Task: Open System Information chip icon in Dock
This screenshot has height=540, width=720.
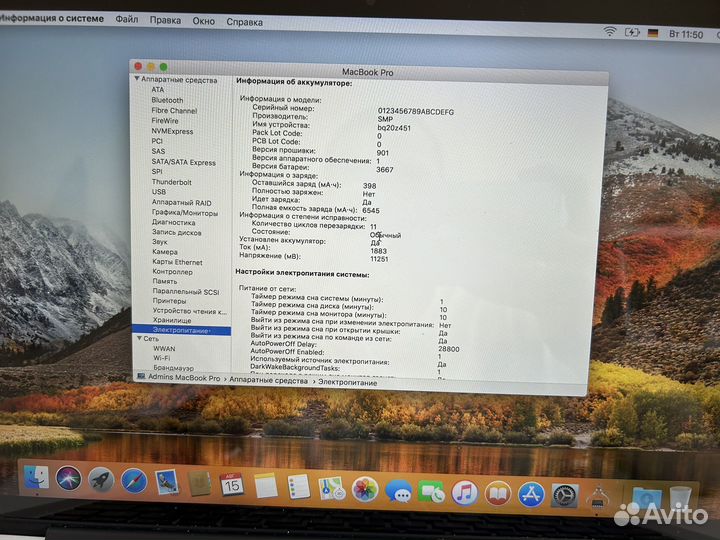Action: [598, 498]
